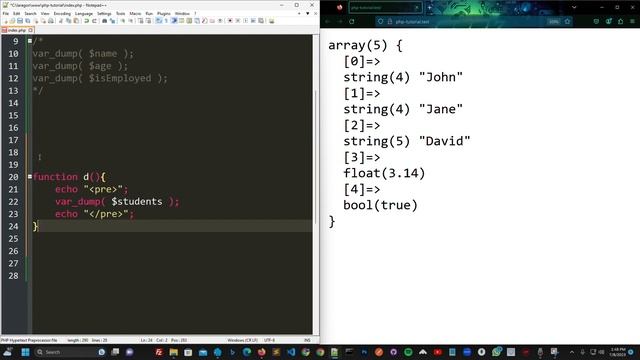Image resolution: width=640 pixels, height=360 pixels.
Task: Collapse the comment block fold at line 9
Action: pos(30,41)
